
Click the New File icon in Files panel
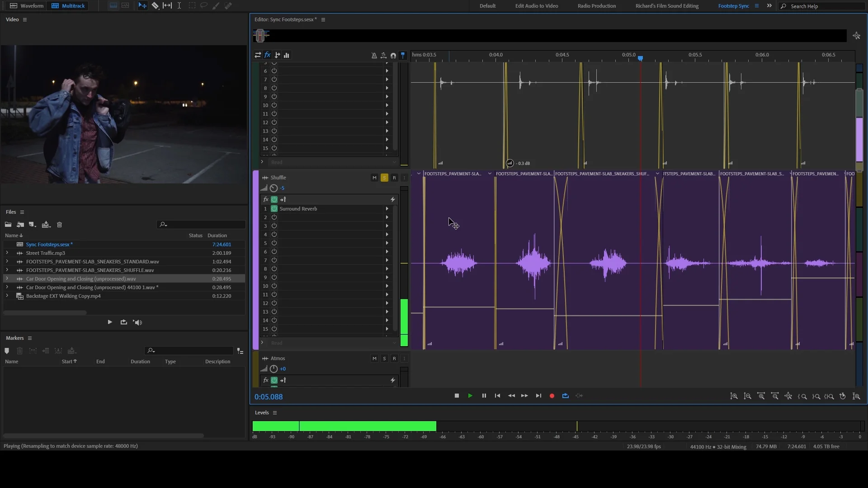coord(32,225)
